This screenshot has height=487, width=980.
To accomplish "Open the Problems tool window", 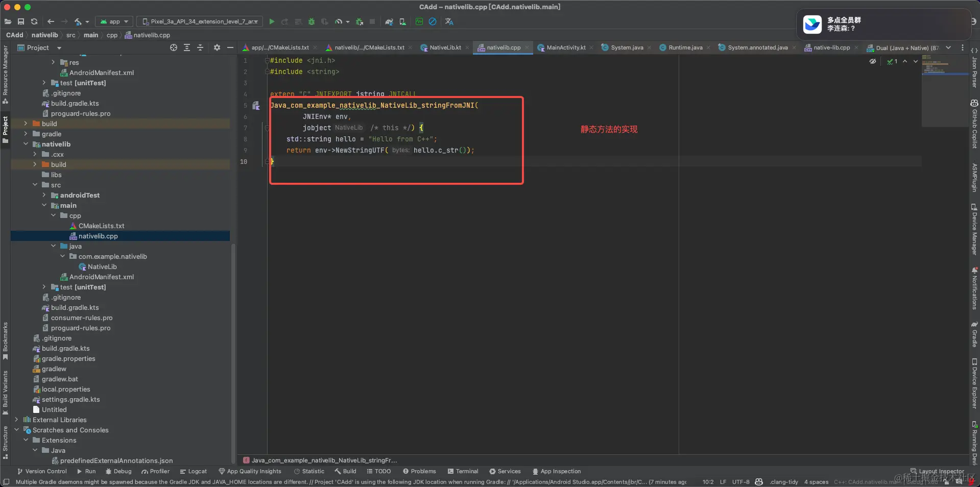I will (x=419, y=471).
